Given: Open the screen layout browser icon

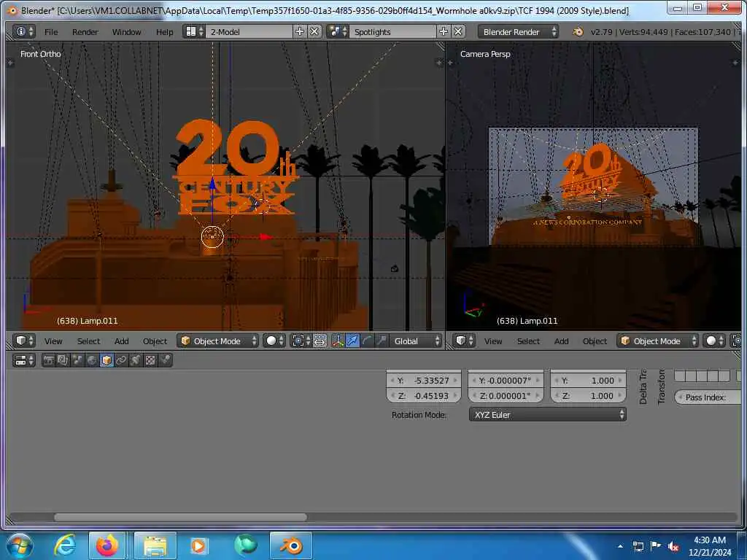Looking at the screenshot, I should [x=194, y=31].
